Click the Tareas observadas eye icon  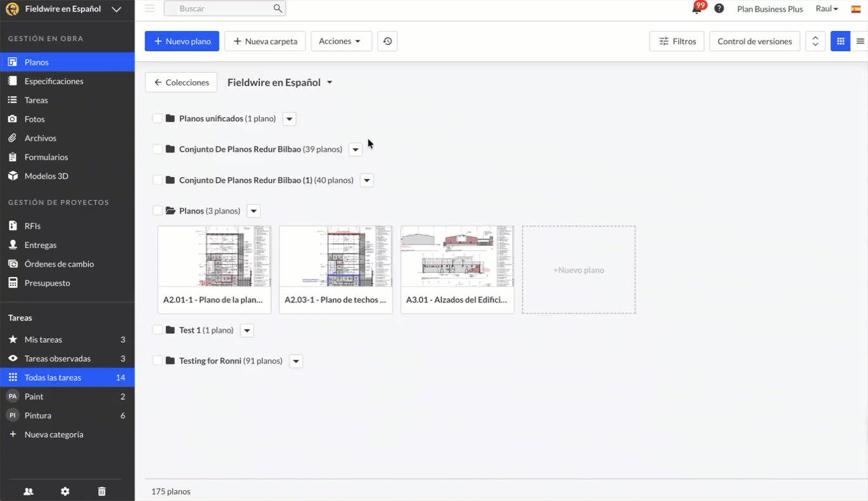coord(12,359)
